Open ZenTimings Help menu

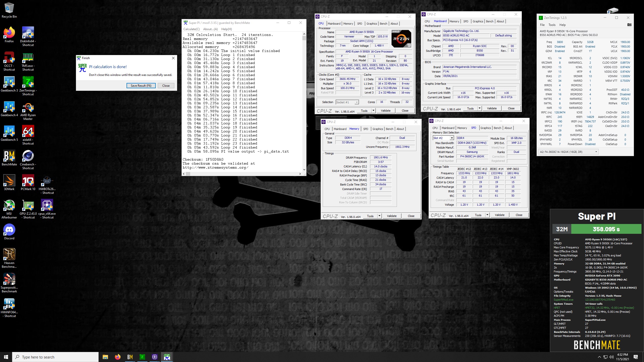pos(562,25)
